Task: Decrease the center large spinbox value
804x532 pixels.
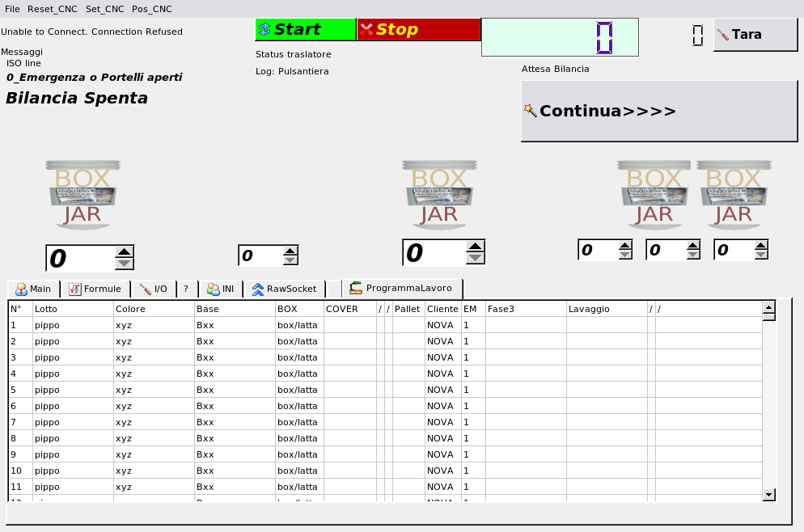Action: pos(476,259)
